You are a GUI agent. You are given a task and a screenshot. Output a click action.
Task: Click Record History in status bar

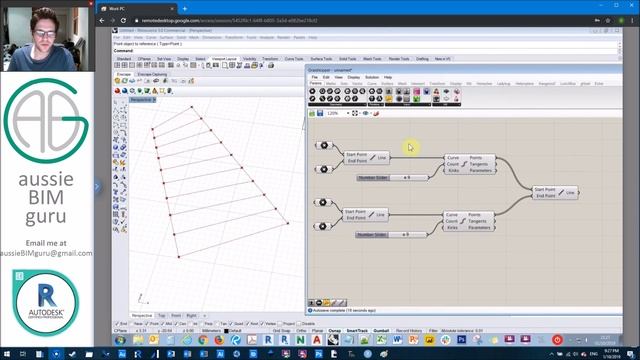click(x=409, y=331)
